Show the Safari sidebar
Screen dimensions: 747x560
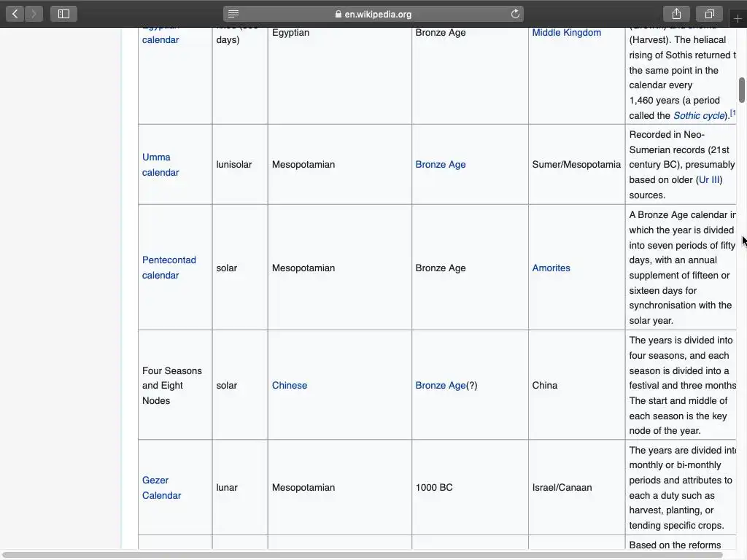click(63, 14)
